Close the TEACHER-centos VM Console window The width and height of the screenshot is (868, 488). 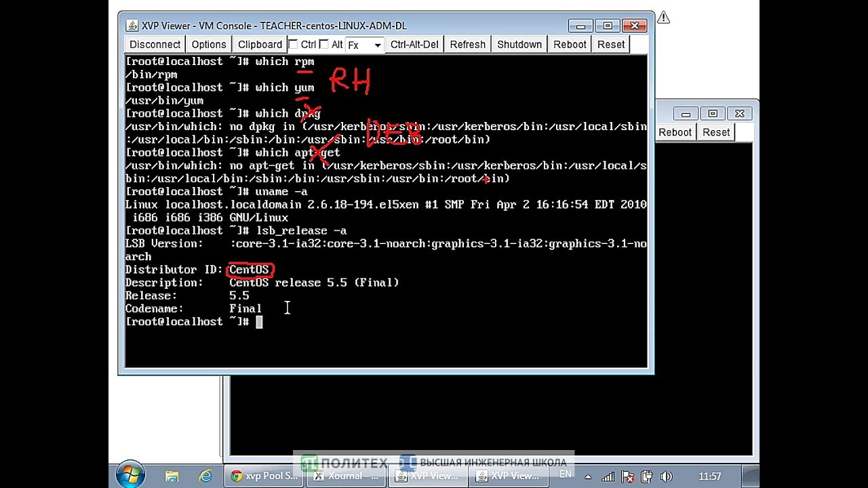click(x=635, y=26)
